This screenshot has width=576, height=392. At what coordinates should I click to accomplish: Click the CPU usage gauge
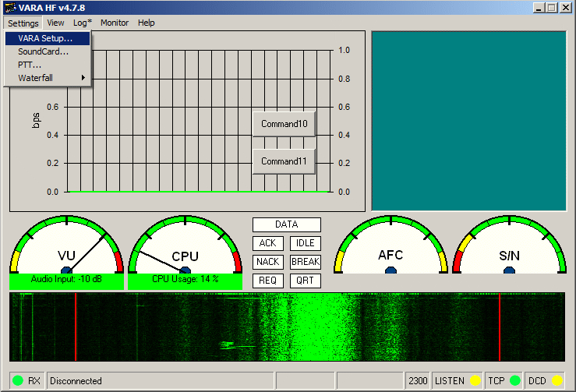(185, 245)
